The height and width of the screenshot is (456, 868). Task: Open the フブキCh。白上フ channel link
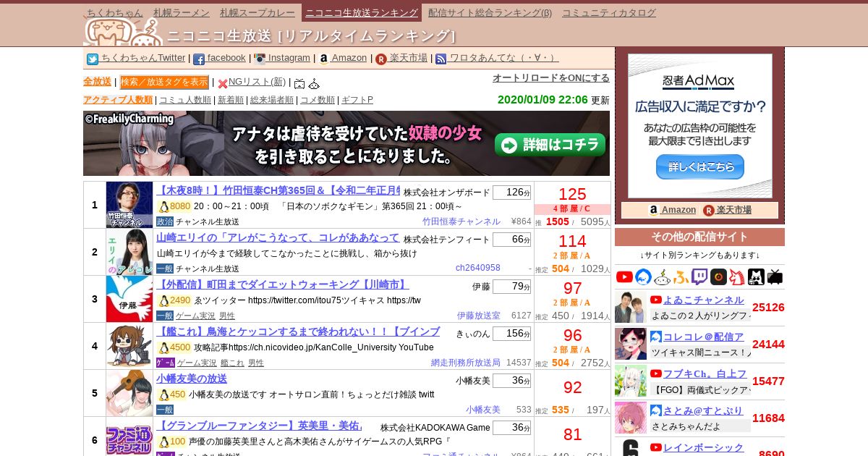705,373
